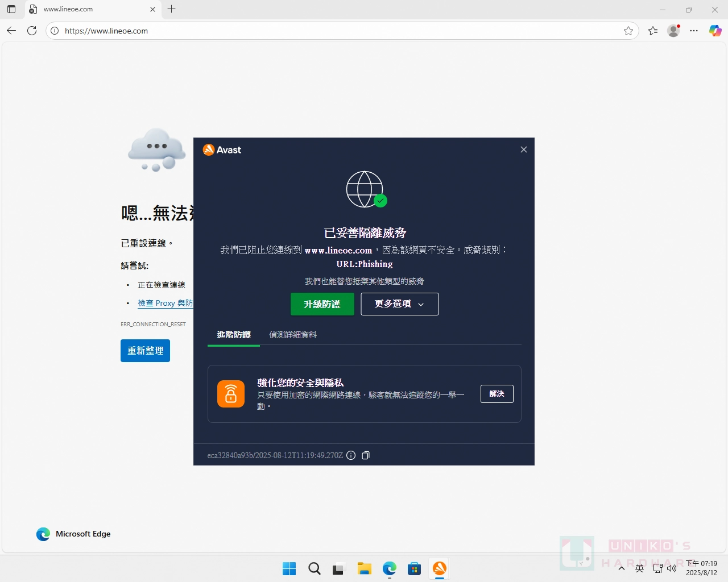Click the site info icon in address bar
This screenshot has height=582, width=728.
pos(55,31)
